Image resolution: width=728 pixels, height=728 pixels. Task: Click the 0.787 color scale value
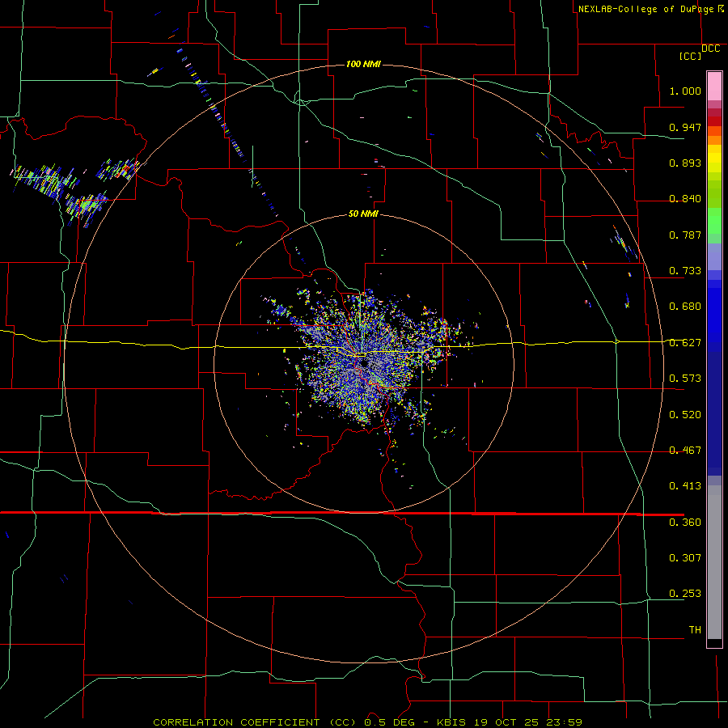point(685,235)
